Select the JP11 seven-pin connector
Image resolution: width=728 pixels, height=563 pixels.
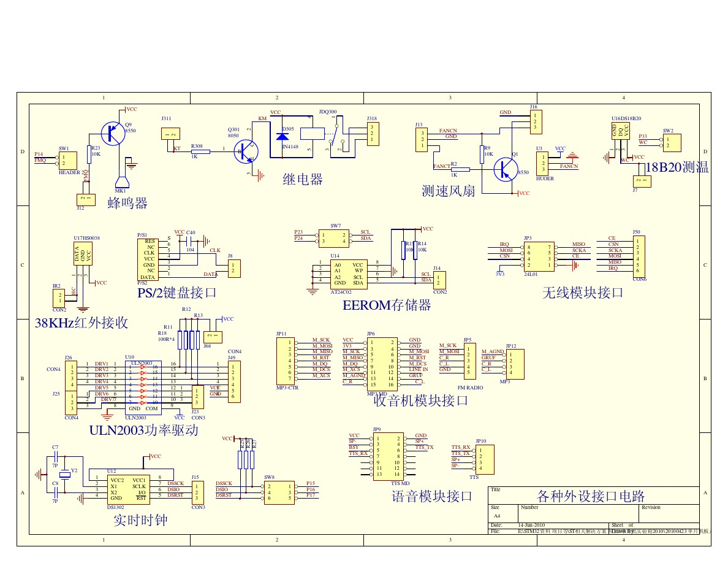click(285, 361)
